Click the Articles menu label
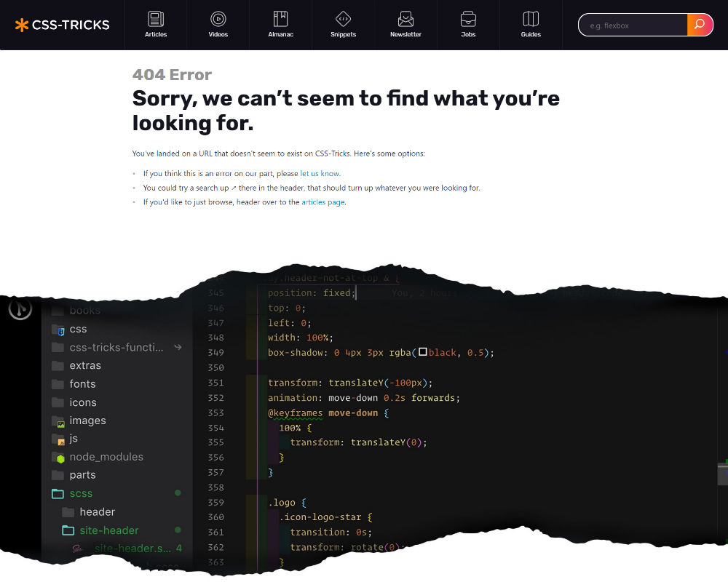Screen dimensions: 728x582 coord(156,34)
